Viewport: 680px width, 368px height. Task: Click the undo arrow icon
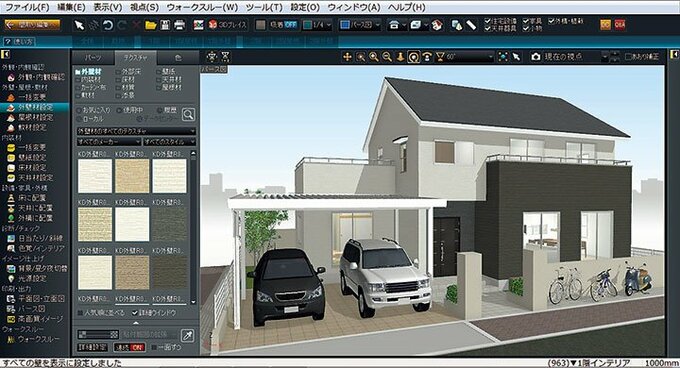pos(108,25)
